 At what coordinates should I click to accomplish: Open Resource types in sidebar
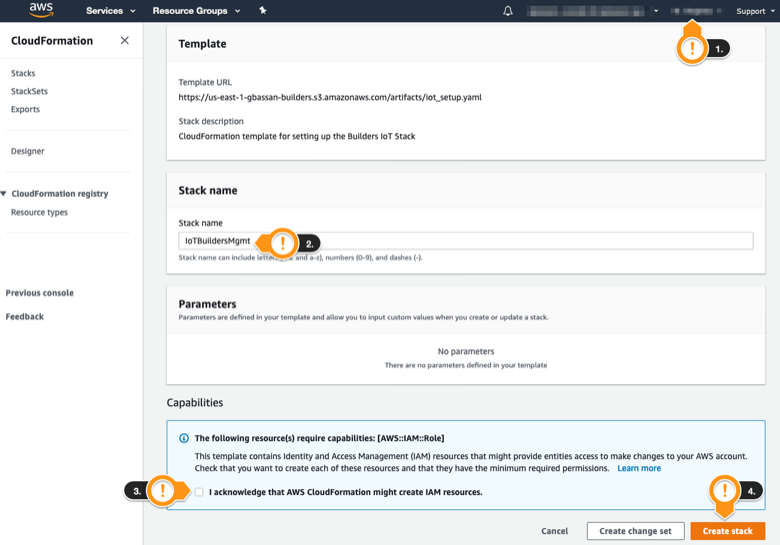point(39,212)
